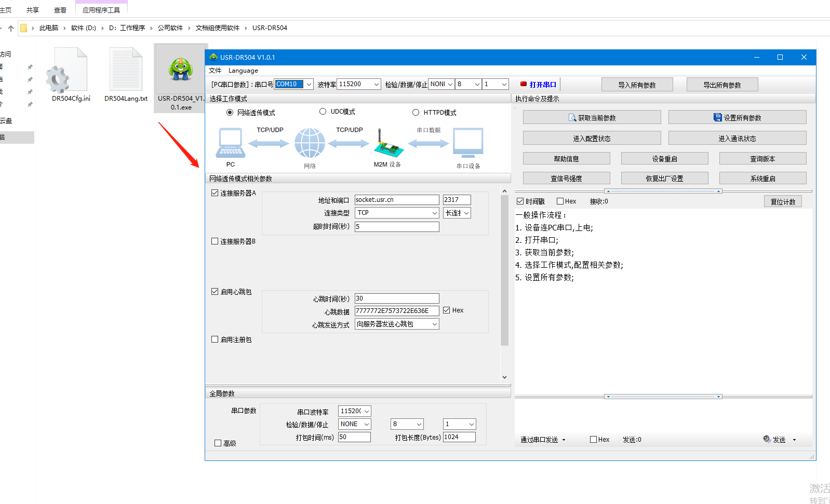830x504 pixels.
Task: Enable the 连接服务器B checkbox
Action: (215, 241)
